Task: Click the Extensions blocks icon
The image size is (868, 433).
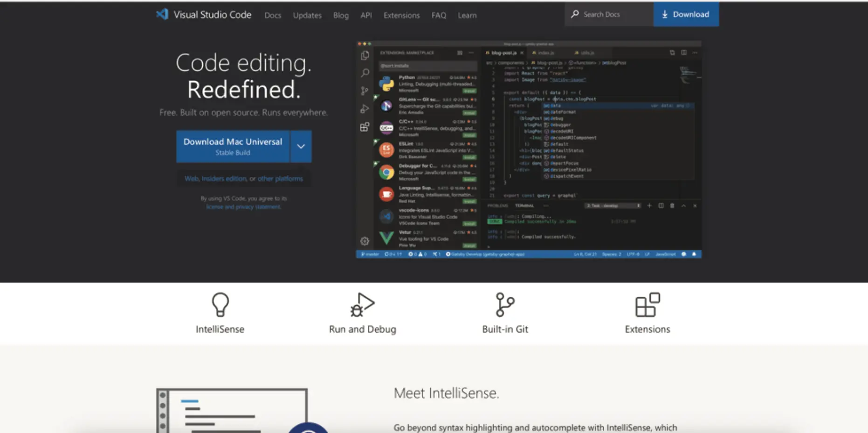Action: point(648,305)
